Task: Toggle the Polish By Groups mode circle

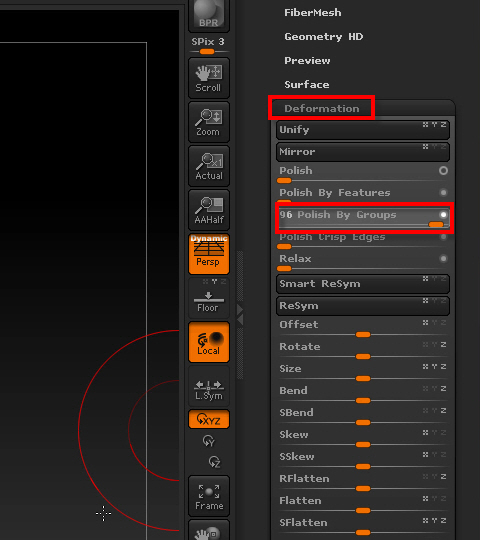Action: click(x=443, y=215)
